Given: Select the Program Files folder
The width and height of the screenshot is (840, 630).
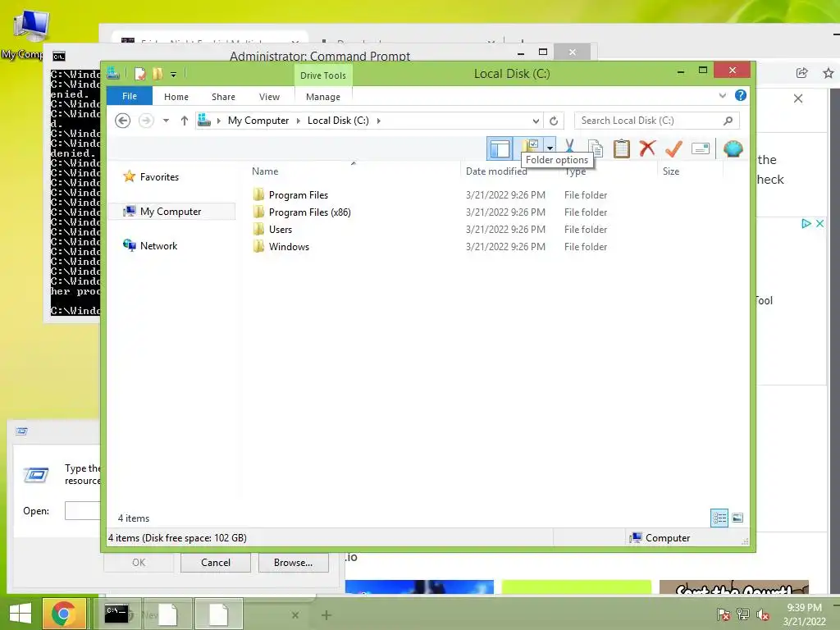Looking at the screenshot, I should [299, 195].
